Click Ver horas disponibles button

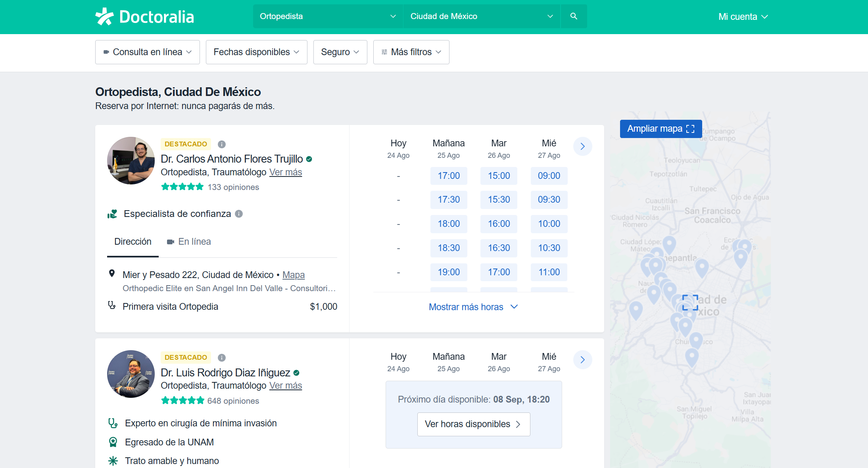coord(473,424)
